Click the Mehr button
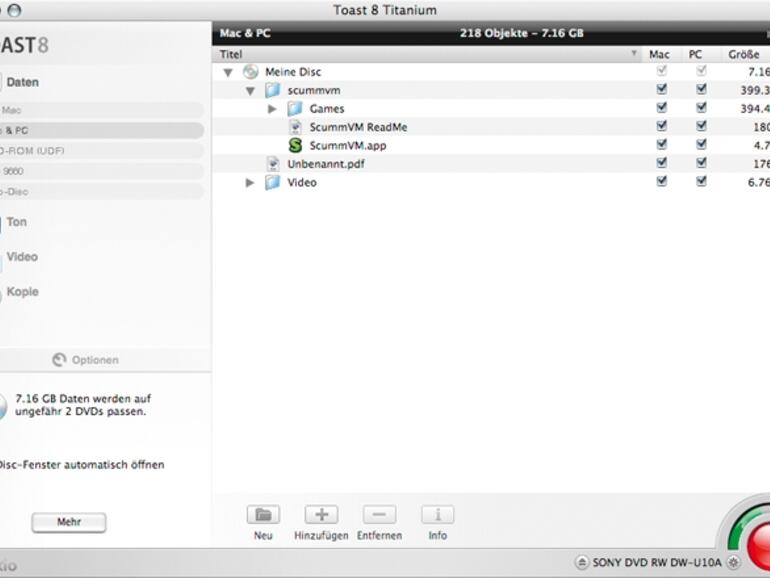The height and width of the screenshot is (578, 770). point(69,522)
